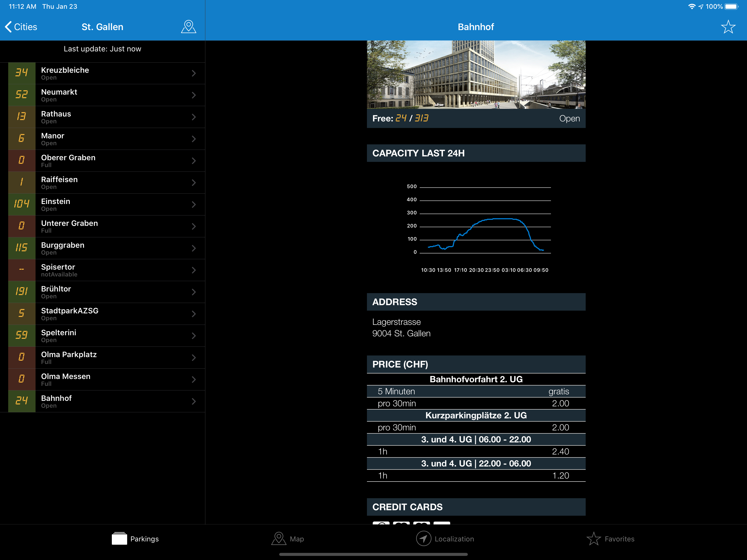Toggle the favorite star for Bahnhof
The image size is (747, 560).
click(728, 27)
